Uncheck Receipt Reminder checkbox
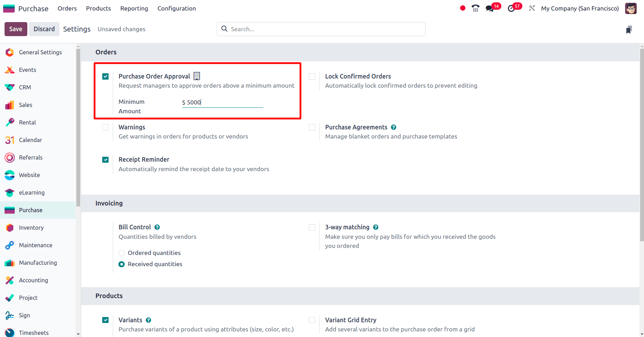Viewport: 644px width, 337px height. tap(105, 160)
